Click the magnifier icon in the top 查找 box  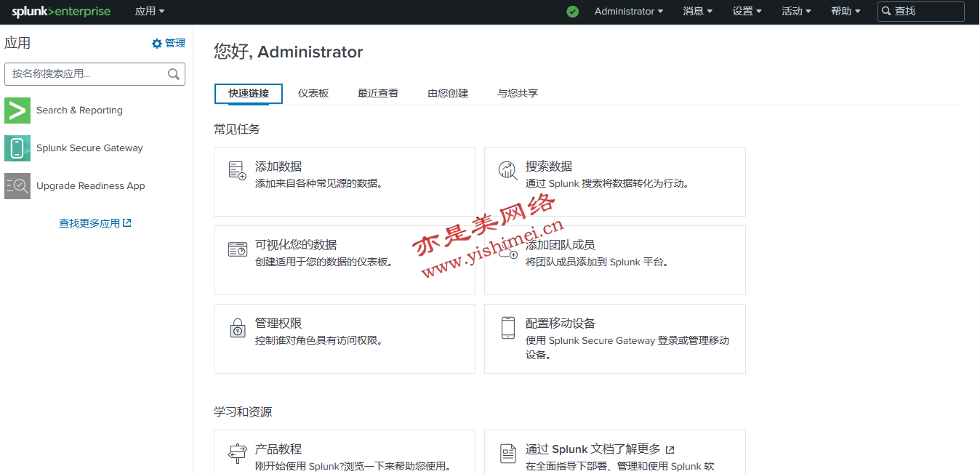(x=886, y=12)
